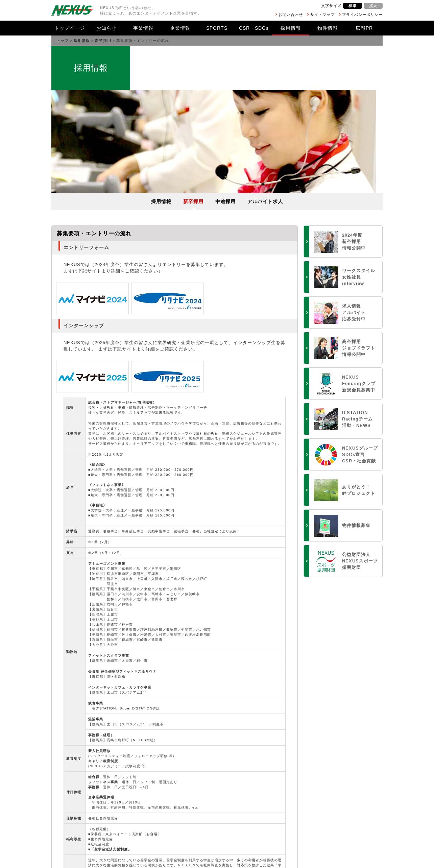The image size is (434, 868).
Task: Click the 新卒採用 breadcrumb link
Action: tap(103, 41)
